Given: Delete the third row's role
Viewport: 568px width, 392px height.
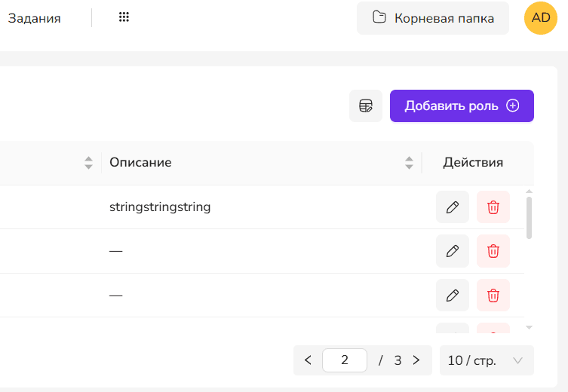Looking at the screenshot, I should (493, 296).
